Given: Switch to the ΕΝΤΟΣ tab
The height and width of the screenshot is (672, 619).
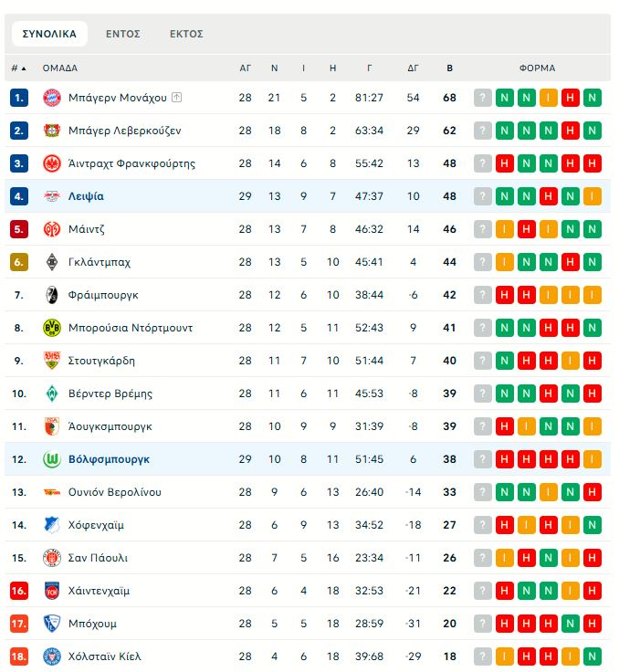Looking at the screenshot, I should 123,34.
